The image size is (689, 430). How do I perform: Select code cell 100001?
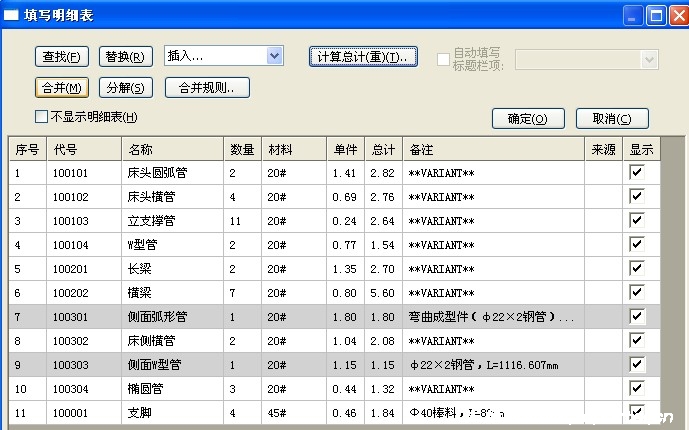(84, 413)
